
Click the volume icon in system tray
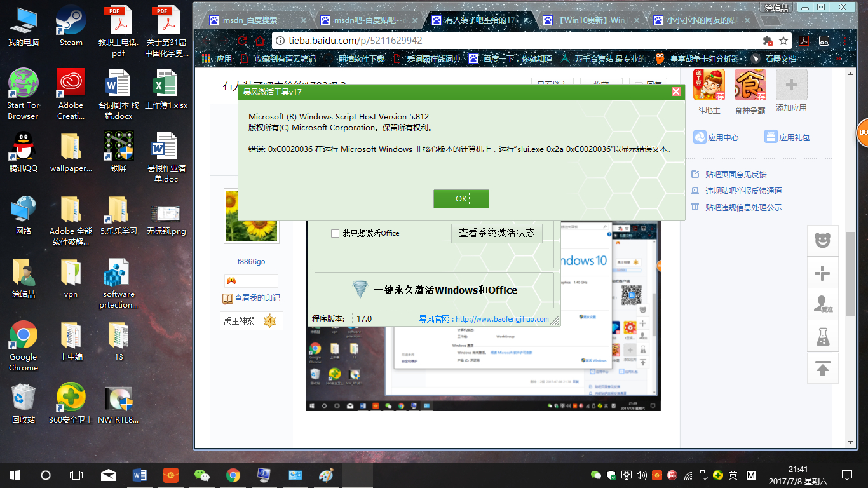pos(642,475)
